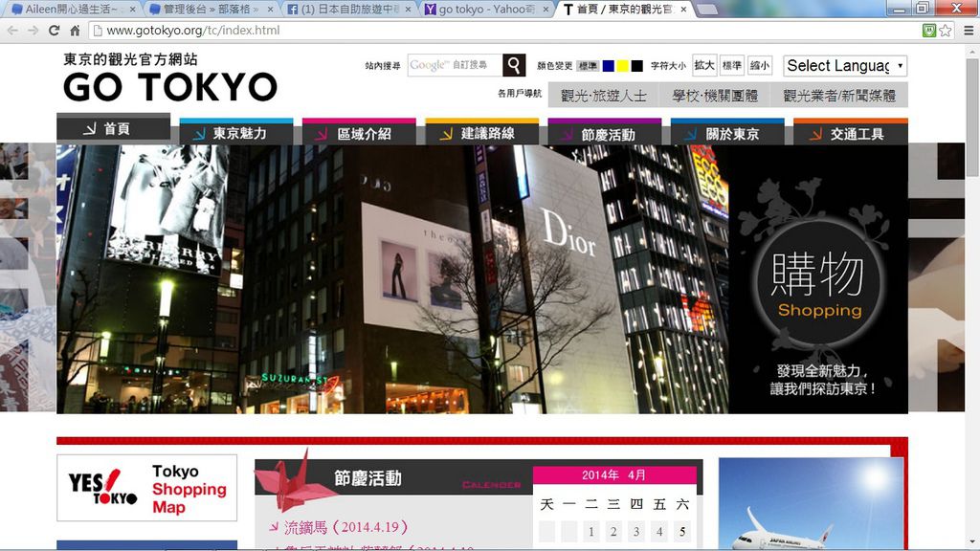Click the 標準 font size button
980x551 pixels.
point(732,65)
